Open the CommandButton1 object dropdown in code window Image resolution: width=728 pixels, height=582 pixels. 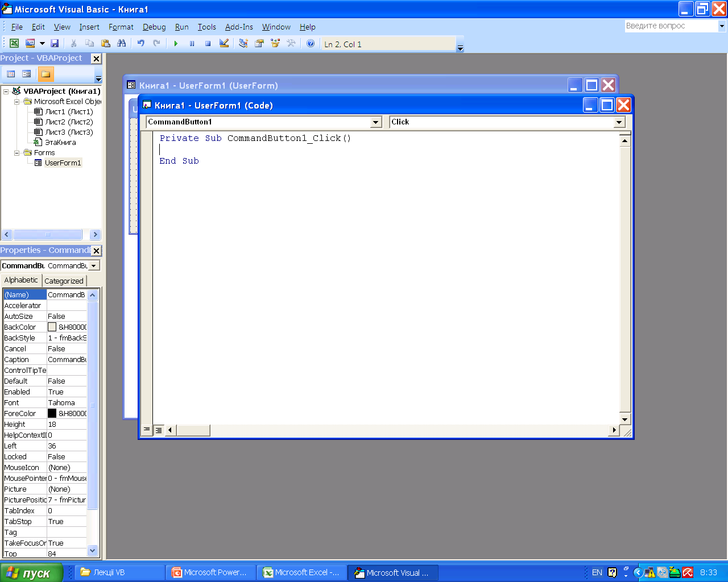375,122
